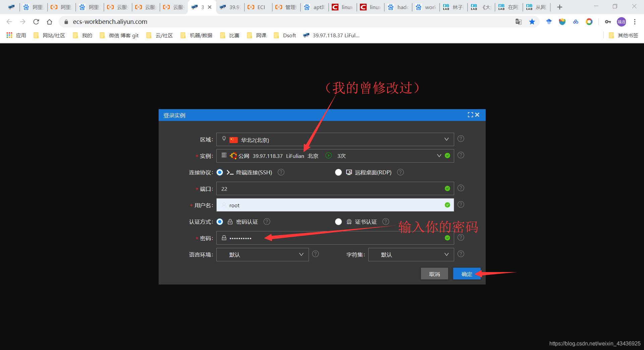
Task: Open the help icon next to 远程桌面(RDP)
Action: 400,172
